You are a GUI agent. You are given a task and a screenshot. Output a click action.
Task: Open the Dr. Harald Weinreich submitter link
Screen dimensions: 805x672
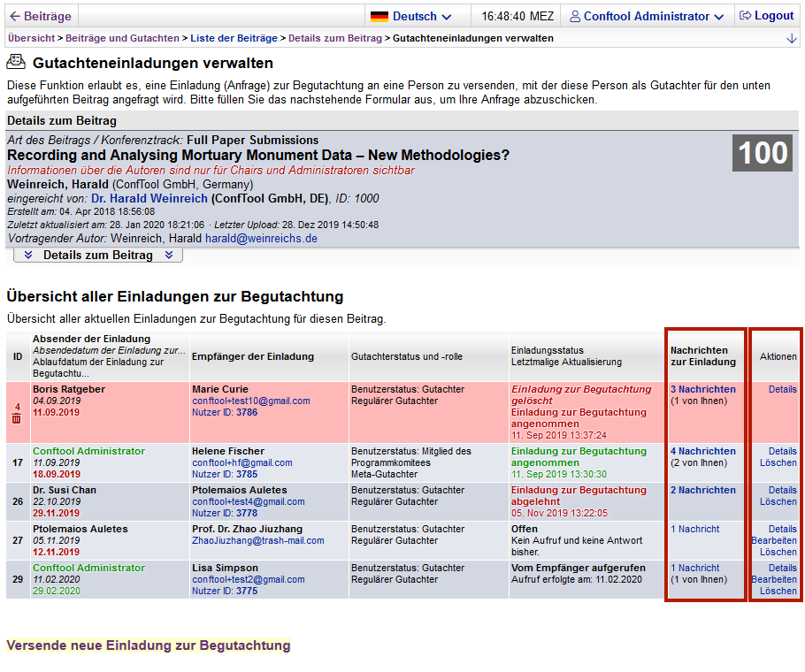coord(149,198)
